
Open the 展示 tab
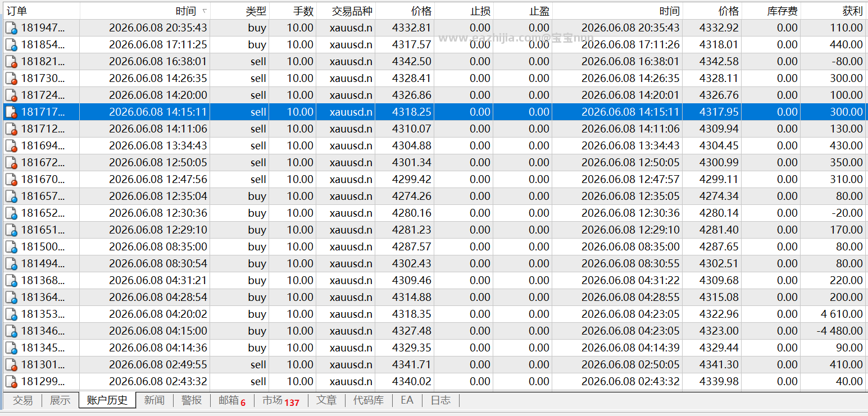(60, 400)
